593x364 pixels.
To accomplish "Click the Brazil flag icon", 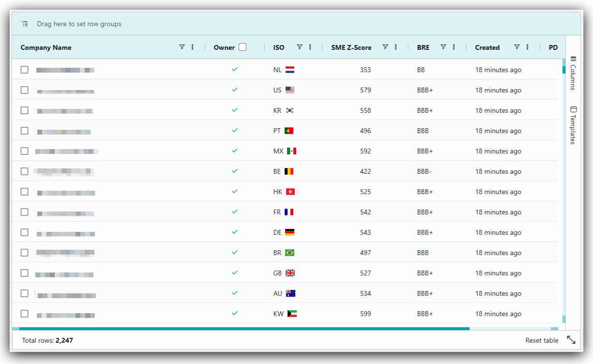I will [x=290, y=253].
